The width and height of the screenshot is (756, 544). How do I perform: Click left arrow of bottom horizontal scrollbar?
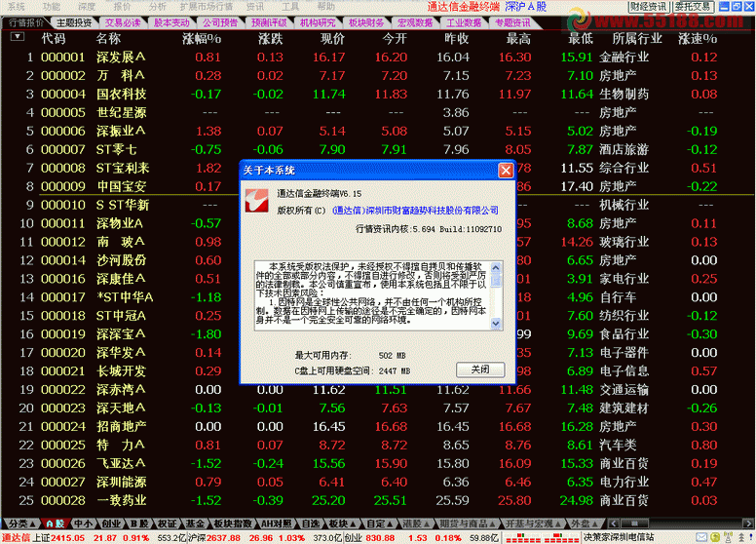point(614,524)
